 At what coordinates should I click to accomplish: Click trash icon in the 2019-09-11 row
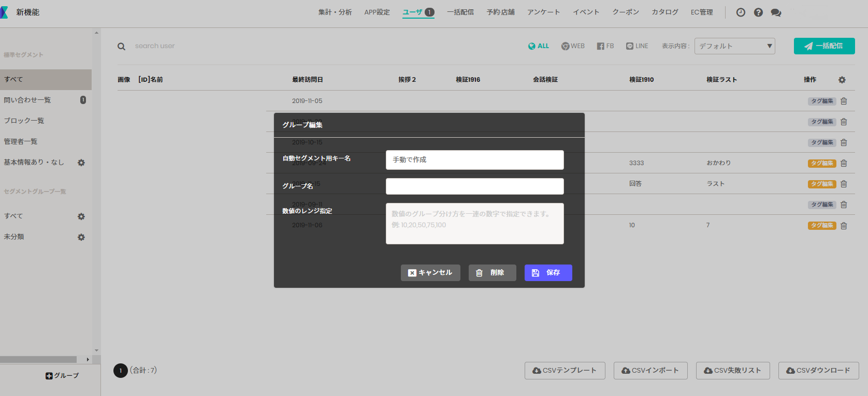pyautogui.click(x=844, y=204)
